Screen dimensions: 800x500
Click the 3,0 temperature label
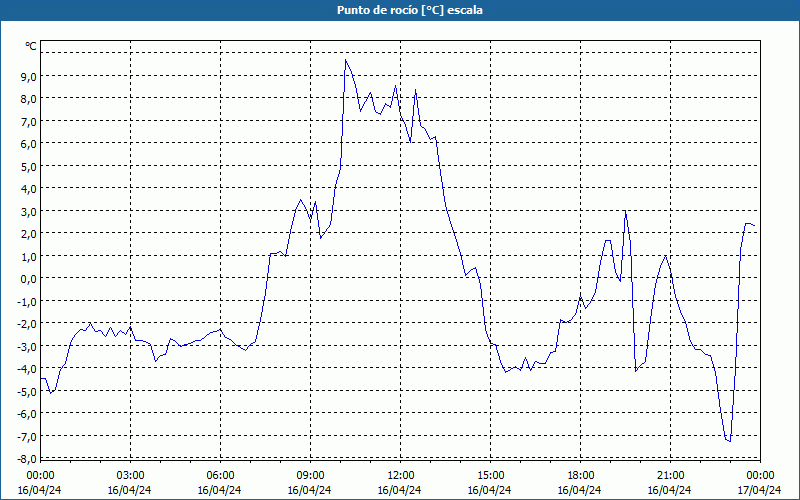click(28, 211)
